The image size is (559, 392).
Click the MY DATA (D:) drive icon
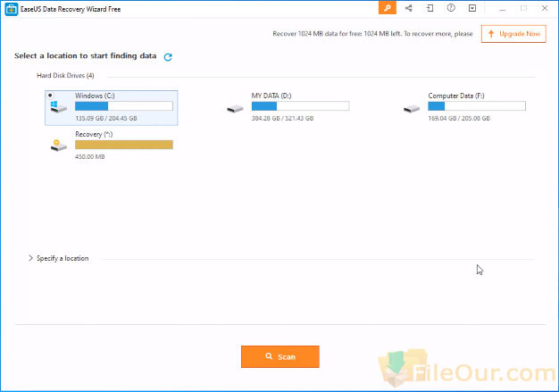(235, 109)
